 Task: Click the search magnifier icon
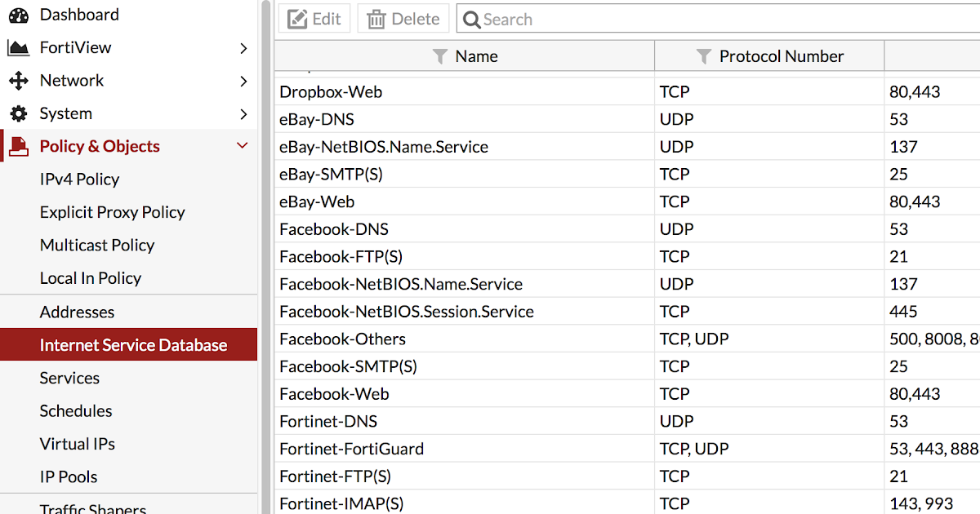471,20
